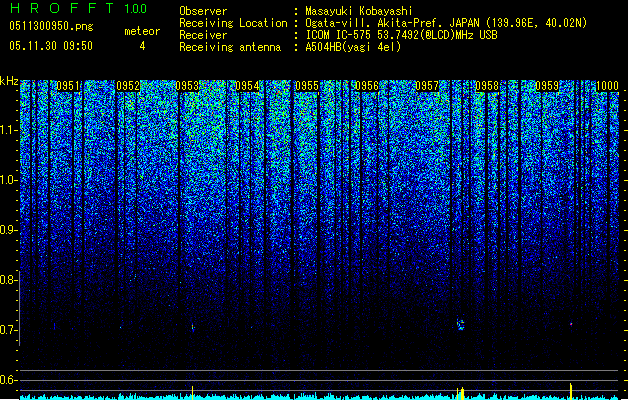The width and height of the screenshot is (629, 400).
Task: Click the yellow power spike below 0959
Action: pos(571,391)
